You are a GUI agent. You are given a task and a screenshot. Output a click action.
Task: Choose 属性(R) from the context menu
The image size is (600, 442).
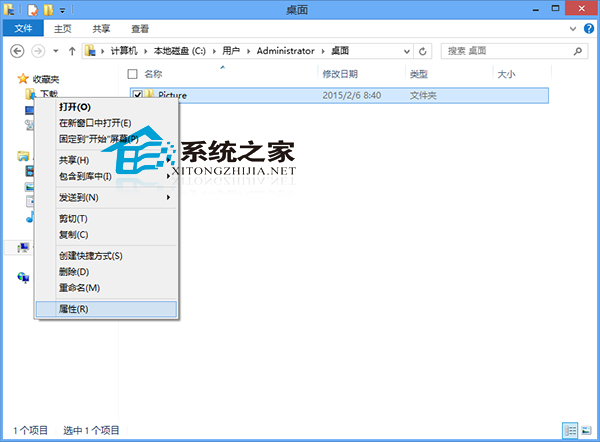point(74,309)
